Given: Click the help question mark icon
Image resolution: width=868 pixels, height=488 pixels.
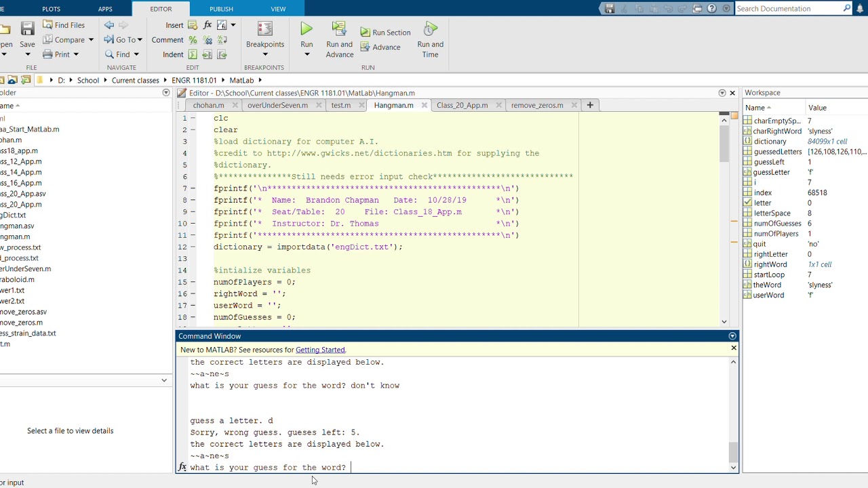Looking at the screenshot, I should (711, 9).
